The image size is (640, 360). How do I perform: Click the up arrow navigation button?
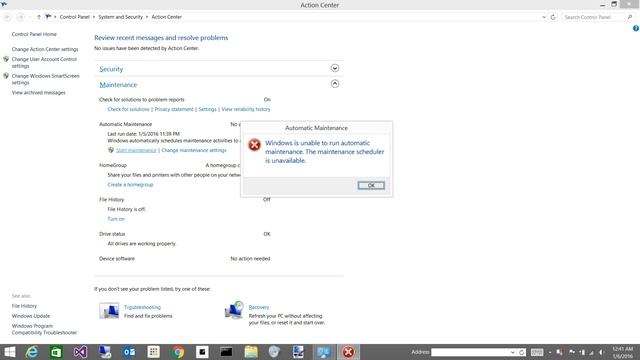[x=38, y=17]
